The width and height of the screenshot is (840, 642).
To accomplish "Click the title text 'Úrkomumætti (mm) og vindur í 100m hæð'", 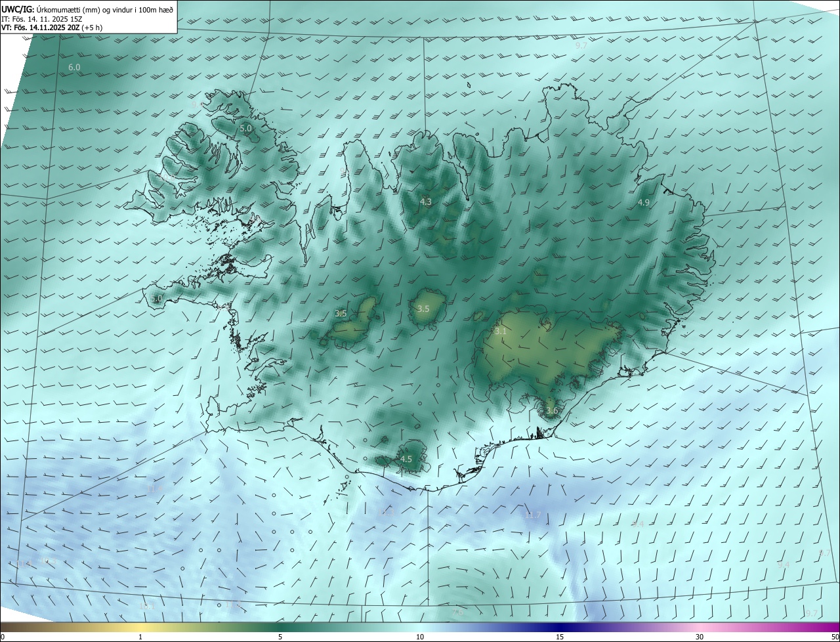I will pos(105,9).
